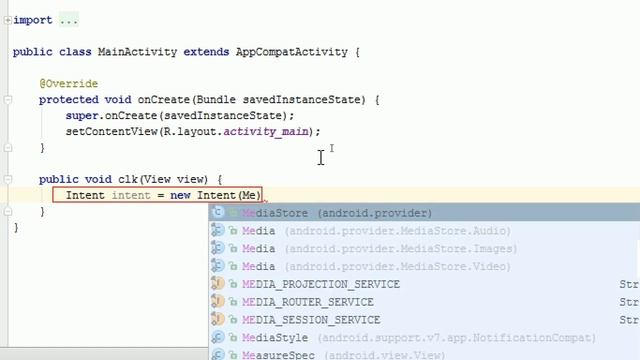640x360 pixels.
Task: Collapse the onCreate method fold
Action: (7, 100)
